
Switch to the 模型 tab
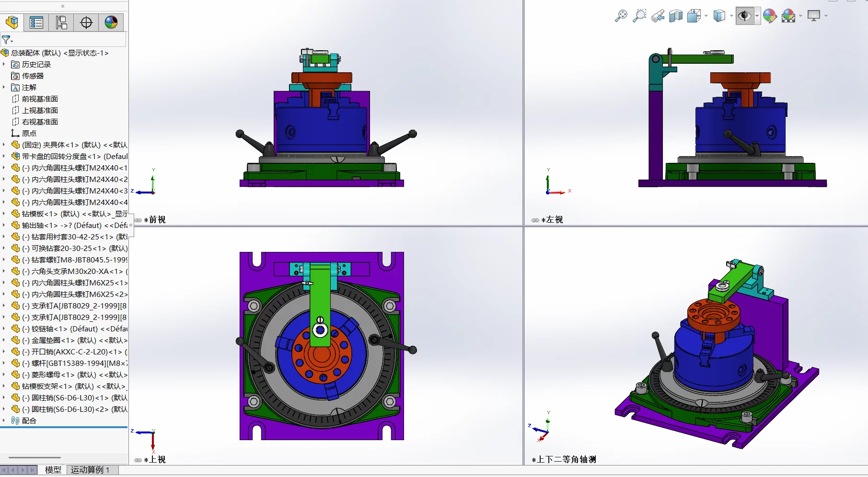click(53, 470)
